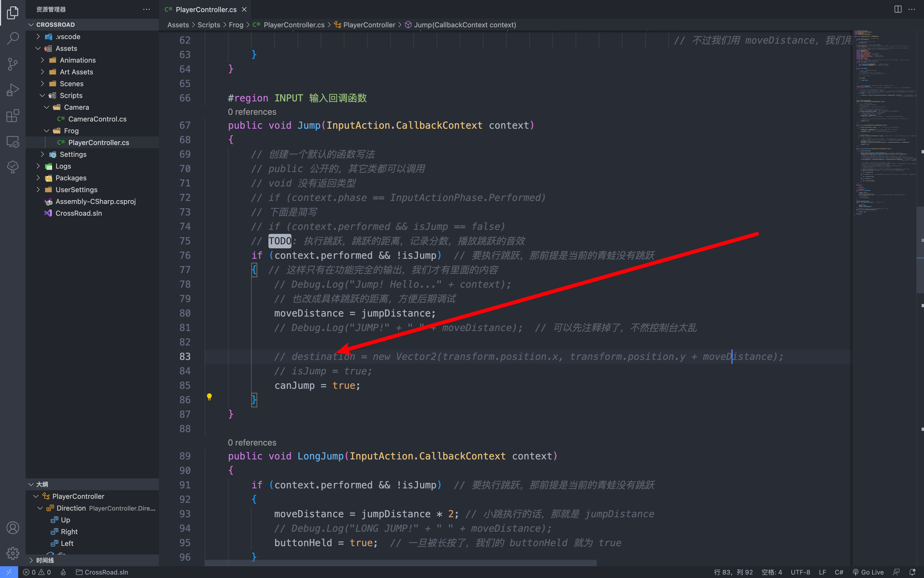This screenshot has height=578, width=924.
Task: Expand the .vscode folder
Action: pyautogui.click(x=92, y=37)
